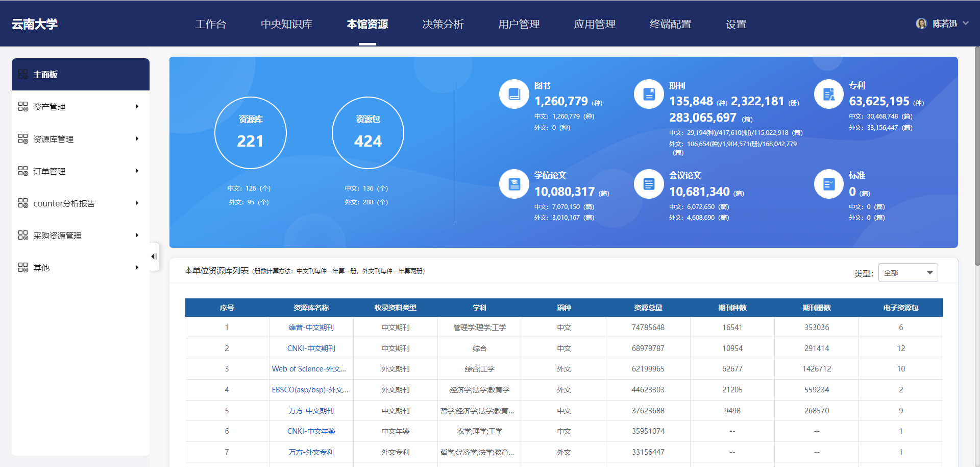
Task: Expand the 资产管理 sidebar menu
Action: (80, 107)
